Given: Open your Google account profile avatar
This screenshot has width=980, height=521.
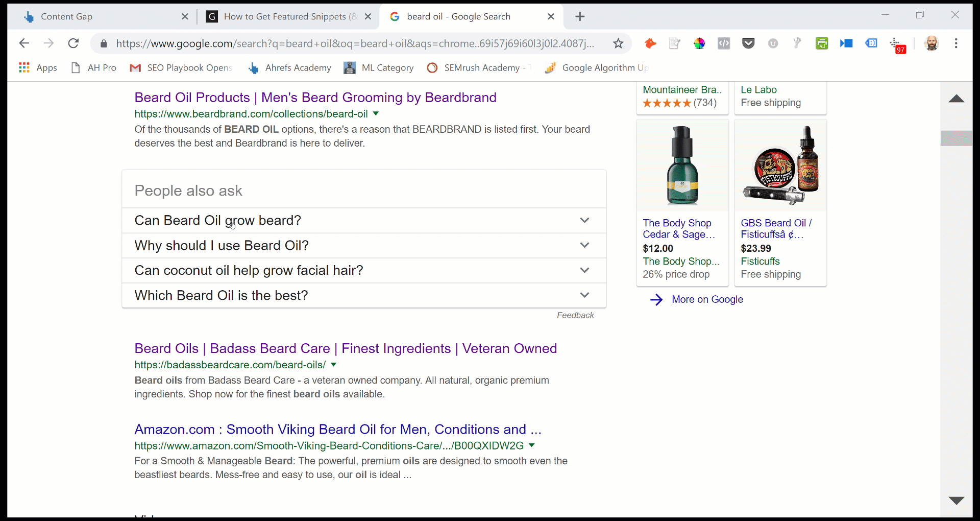Looking at the screenshot, I should 933,43.
